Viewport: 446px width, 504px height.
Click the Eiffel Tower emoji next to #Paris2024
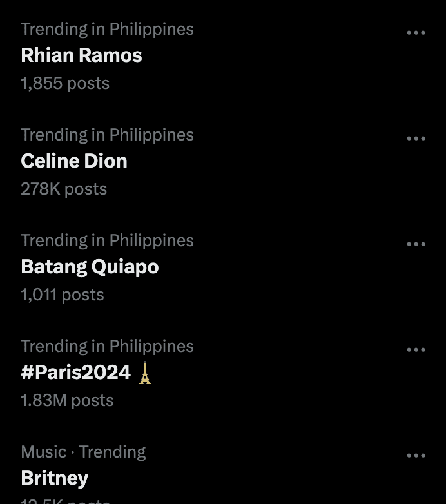[145, 373]
